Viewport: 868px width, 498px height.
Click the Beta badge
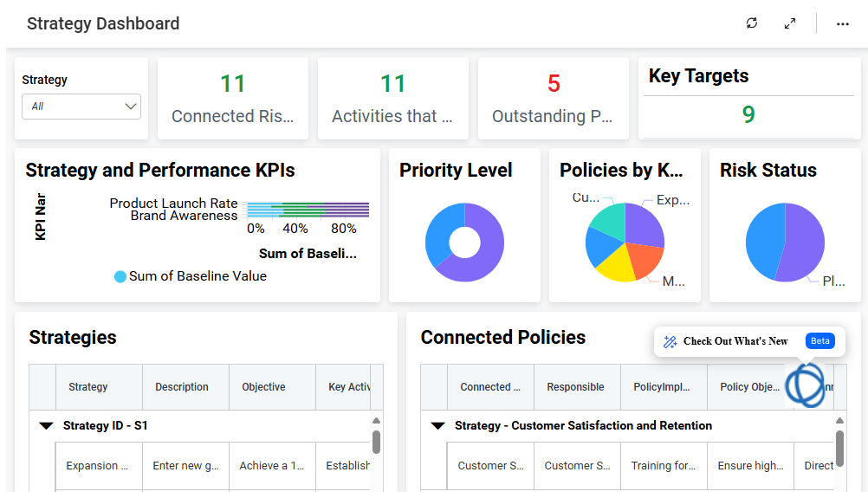(819, 341)
